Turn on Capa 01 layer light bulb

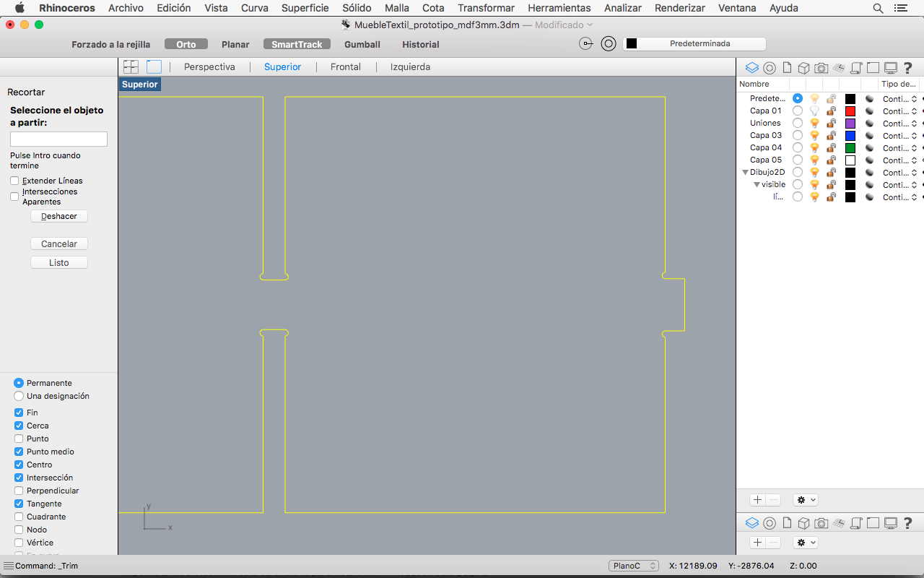pos(814,111)
